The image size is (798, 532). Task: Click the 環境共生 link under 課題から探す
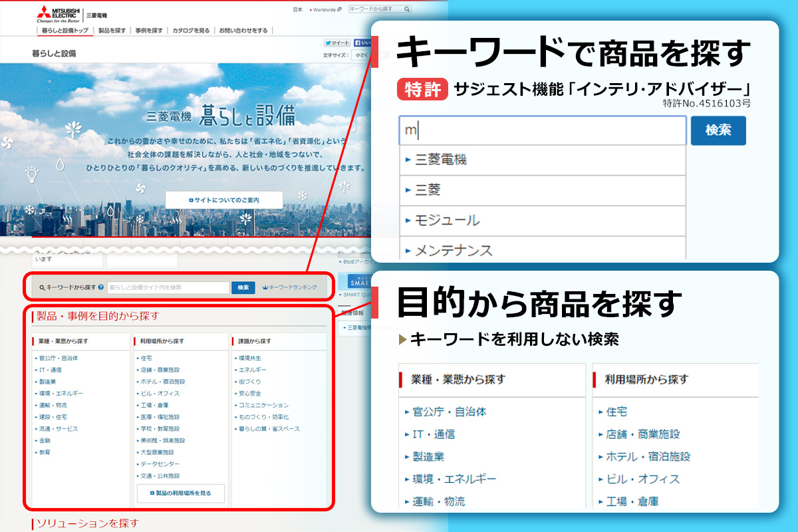pos(249,356)
